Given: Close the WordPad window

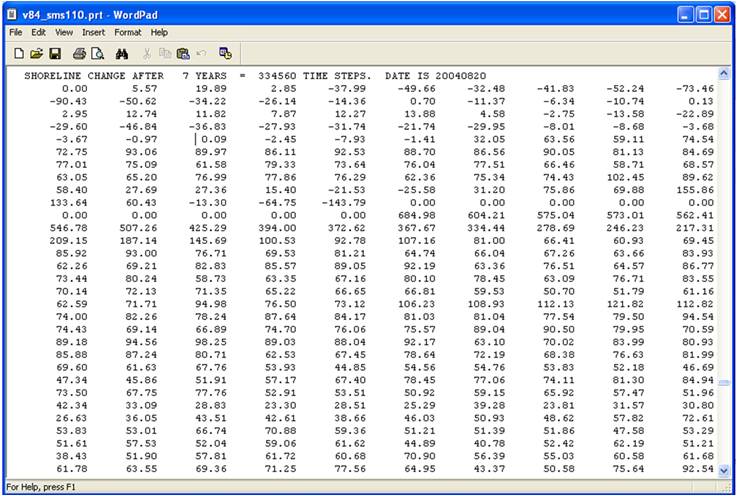Looking at the screenshot, I should tap(722, 15).
